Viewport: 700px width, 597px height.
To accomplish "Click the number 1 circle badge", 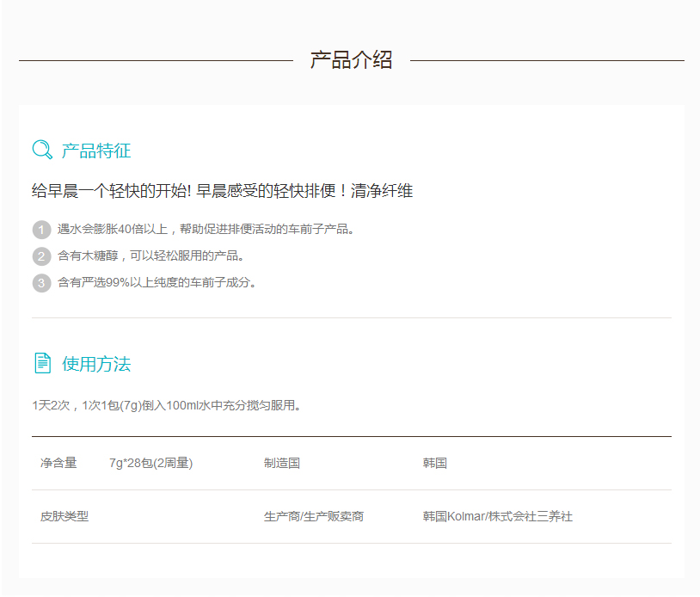I will 41,230.
